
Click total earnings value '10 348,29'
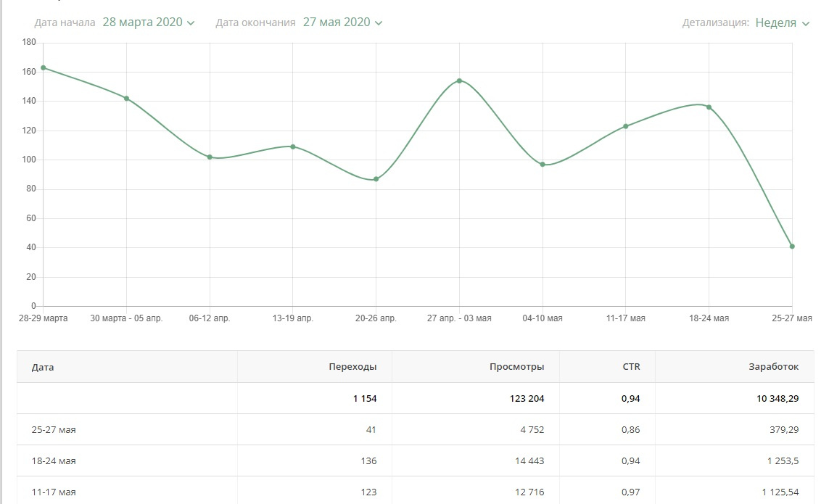[778, 399]
